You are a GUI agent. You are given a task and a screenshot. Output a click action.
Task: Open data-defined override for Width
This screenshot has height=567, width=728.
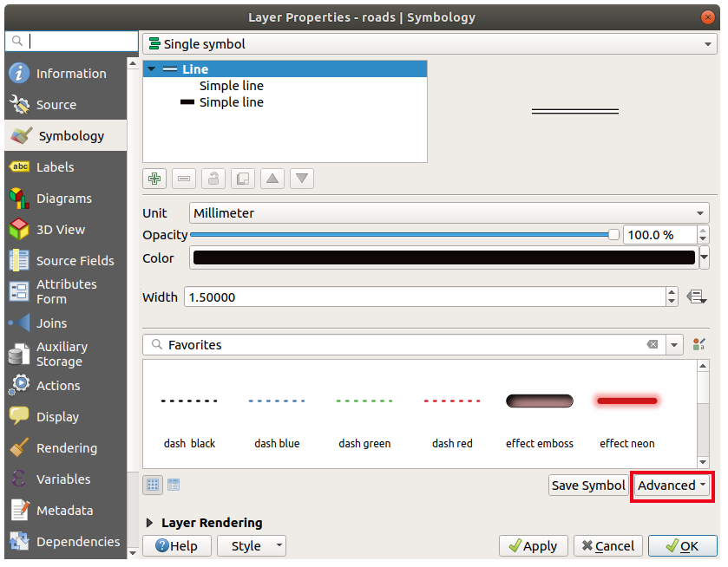click(x=696, y=297)
